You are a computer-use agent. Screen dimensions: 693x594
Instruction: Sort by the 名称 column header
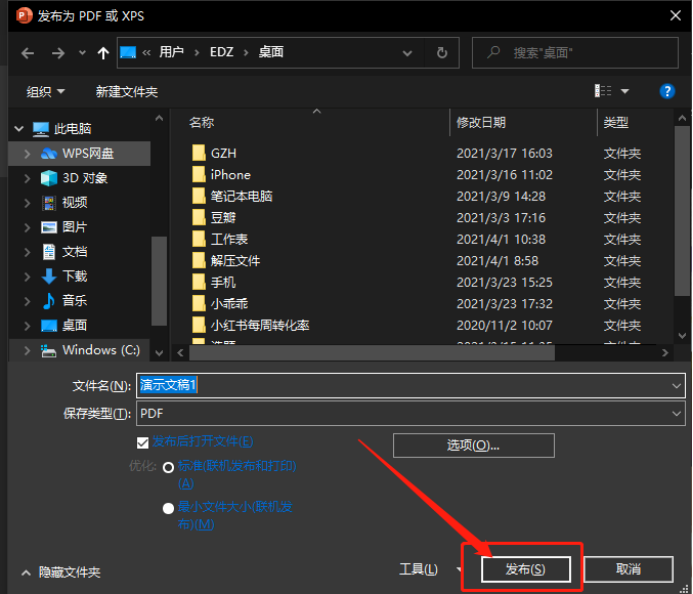[x=202, y=122]
